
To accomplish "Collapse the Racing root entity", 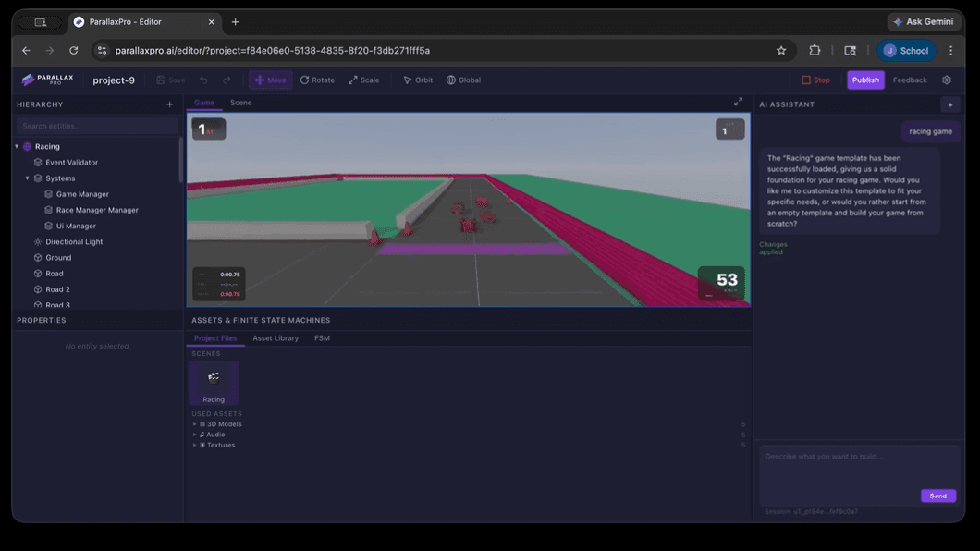I will click(17, 146).
